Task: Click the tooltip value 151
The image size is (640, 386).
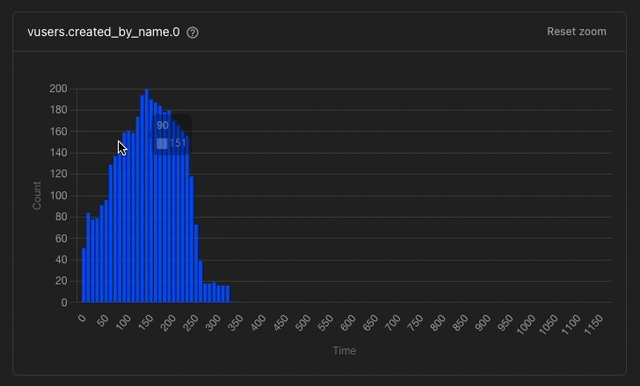Action: pyautogui.click(x=178, y=143)
